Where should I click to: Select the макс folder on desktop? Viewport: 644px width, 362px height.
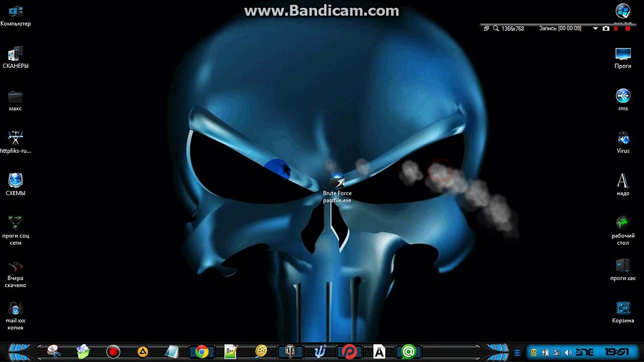[x=15, y=100]
